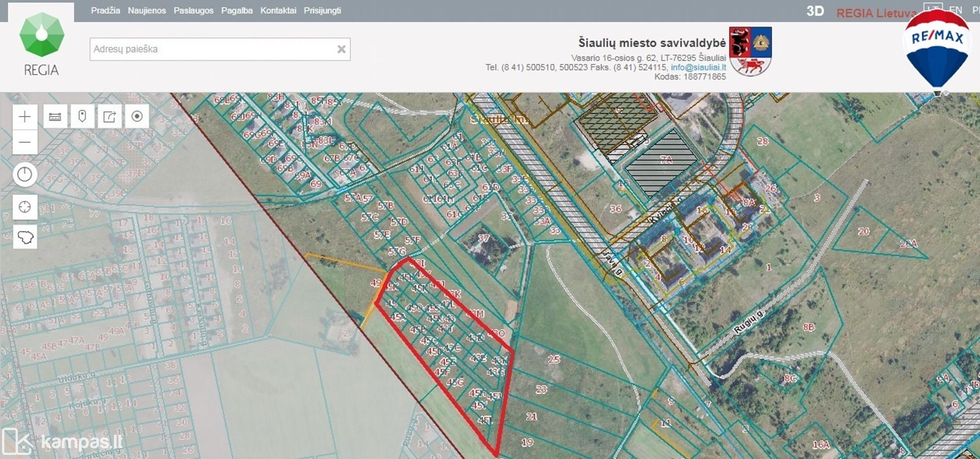Open the Pradžia menu item

105,10
